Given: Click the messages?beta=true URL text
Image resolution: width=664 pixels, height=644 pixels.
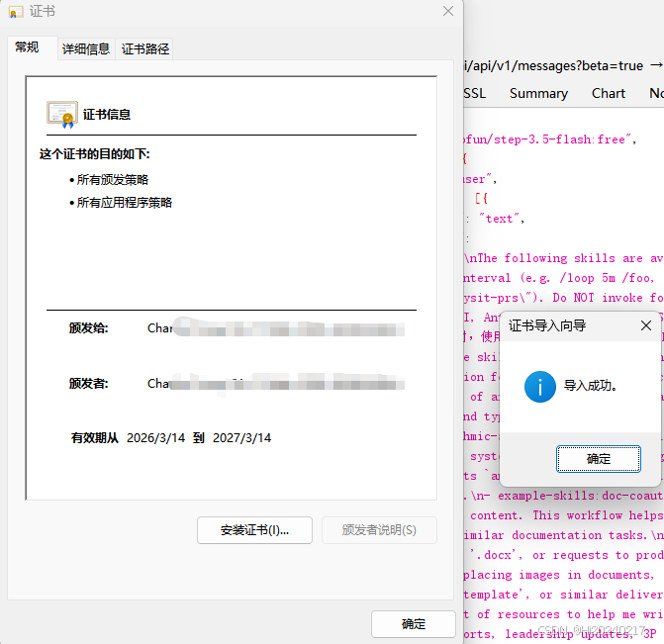Looking at the screenshot, I should [x=580, y=65].
